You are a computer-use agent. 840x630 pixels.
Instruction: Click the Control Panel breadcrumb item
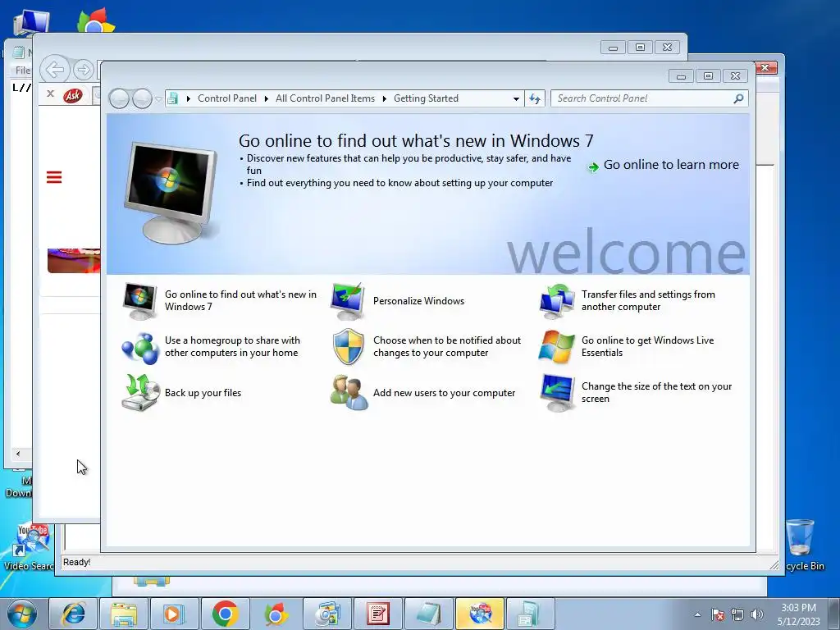point(227,98)
